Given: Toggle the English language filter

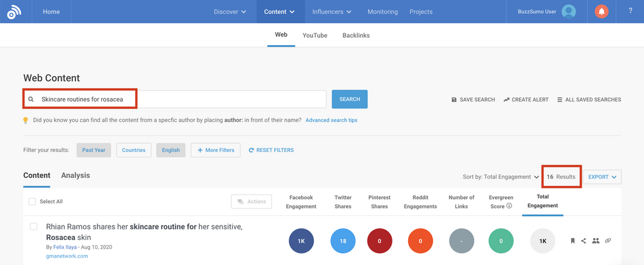Looking at the screenshot, I should (x=170, y=150).
